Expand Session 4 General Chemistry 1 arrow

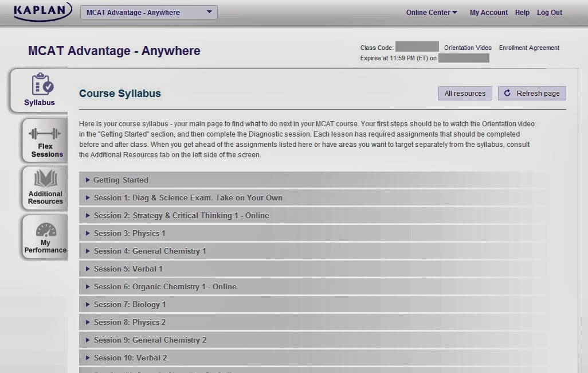(x=87, y=251)
